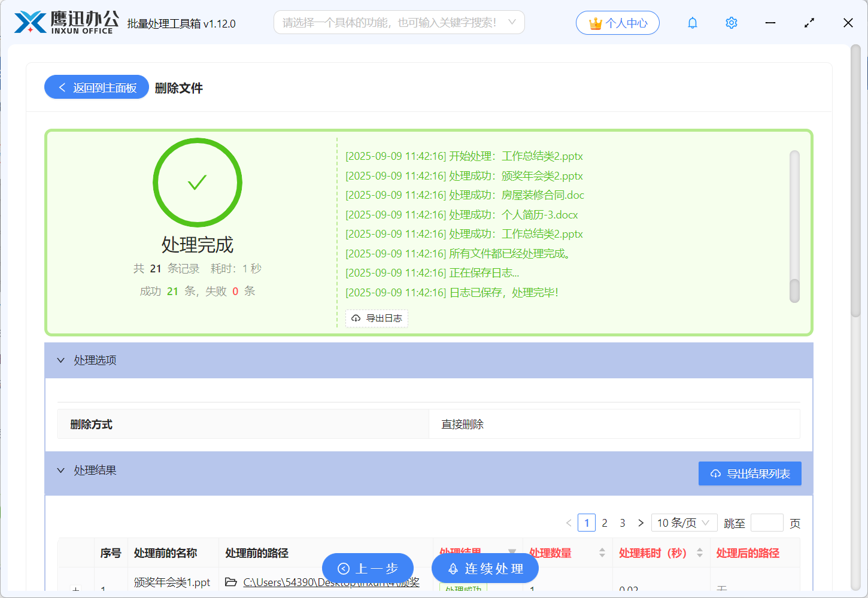Click the 处理完成 status heading
The width and height of the screenshot is (868, 598).
click(198, 244)
